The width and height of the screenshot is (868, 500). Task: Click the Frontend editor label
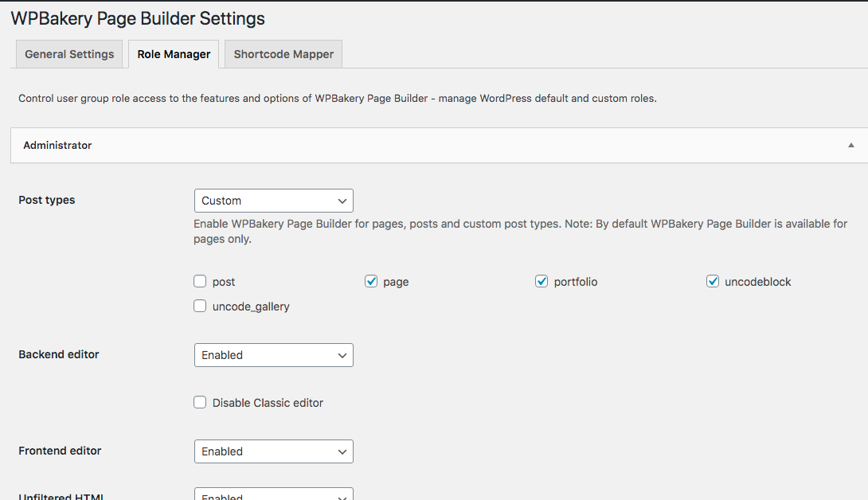point(60,451)
